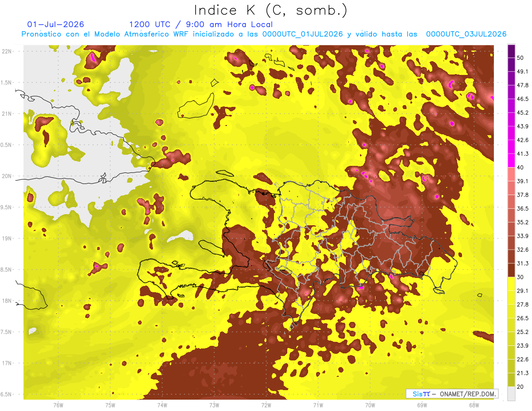Select the colorbar value "27.8"
This screenshot has width=532, height=411.
point(522,305)
